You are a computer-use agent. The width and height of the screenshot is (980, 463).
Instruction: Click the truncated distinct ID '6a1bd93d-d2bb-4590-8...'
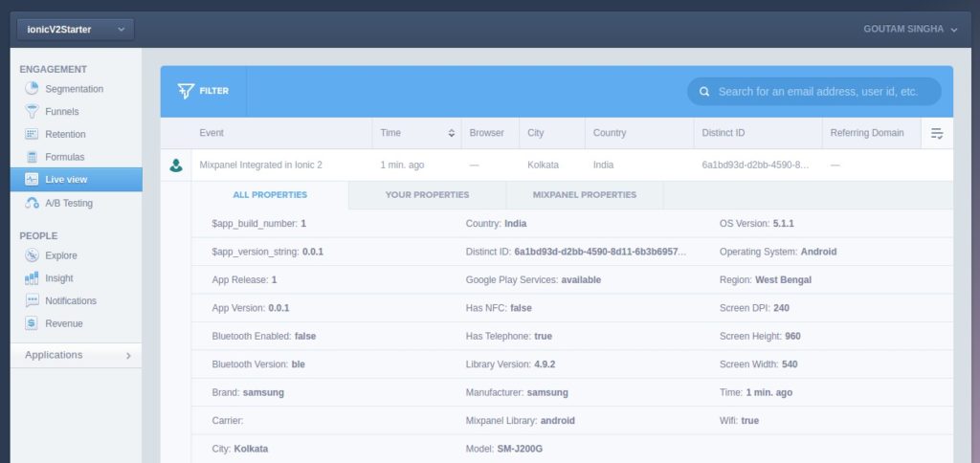click(755, 165)
